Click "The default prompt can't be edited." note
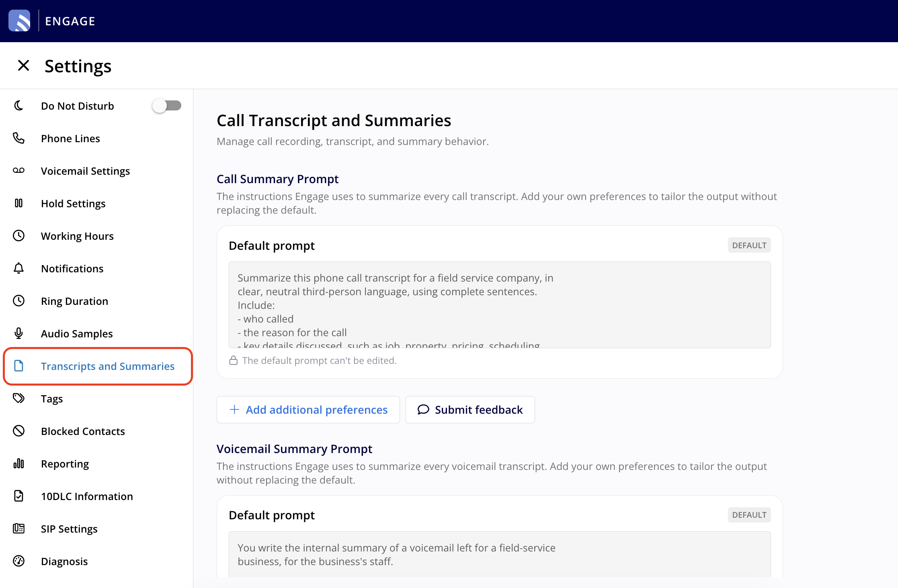 click(x=319, y=360)
